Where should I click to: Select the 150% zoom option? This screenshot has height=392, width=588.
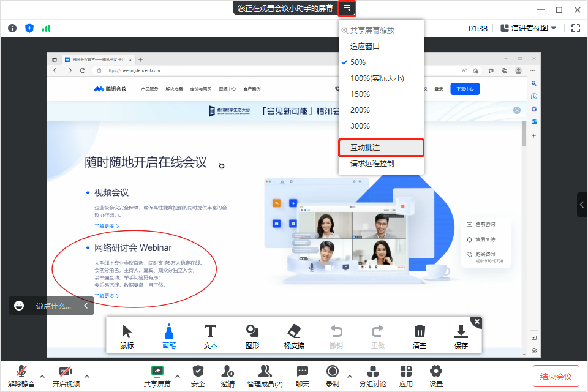click(381, 94)
